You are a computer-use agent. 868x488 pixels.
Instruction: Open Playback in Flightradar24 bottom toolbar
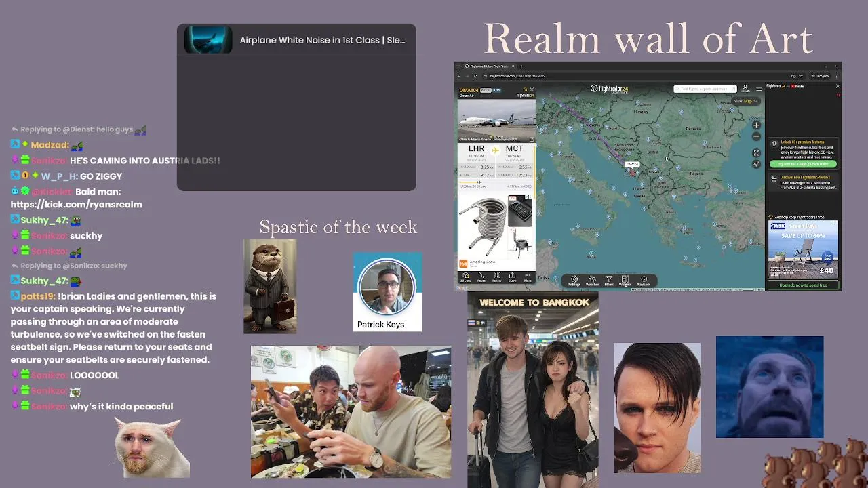click(644, 280)
